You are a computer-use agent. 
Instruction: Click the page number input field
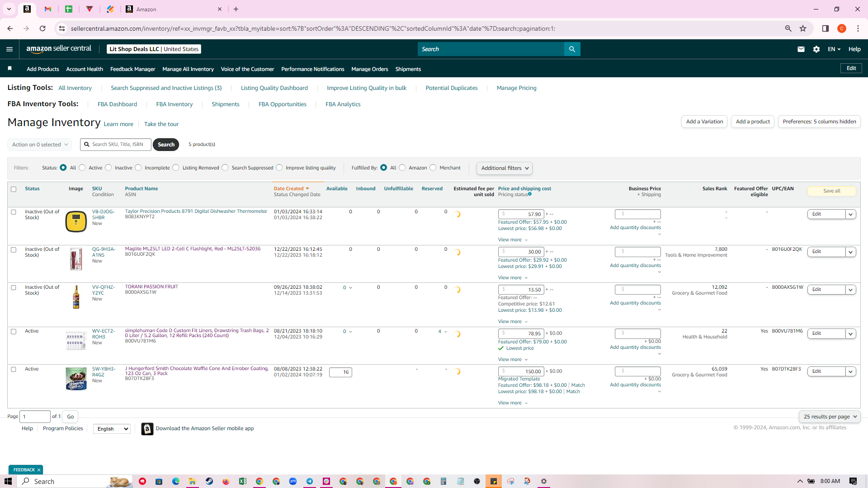(35, 417)
